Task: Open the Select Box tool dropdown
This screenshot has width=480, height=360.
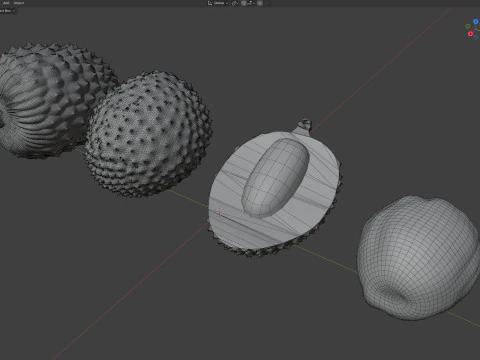Action: coord(7,11)
